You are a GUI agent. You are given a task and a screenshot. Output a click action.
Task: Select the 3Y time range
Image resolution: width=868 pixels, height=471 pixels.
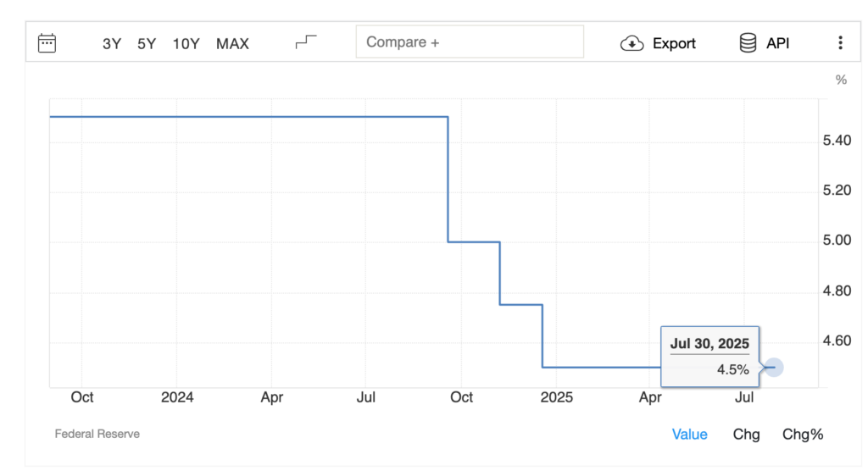pyautogui.click(x=112, y=44)
